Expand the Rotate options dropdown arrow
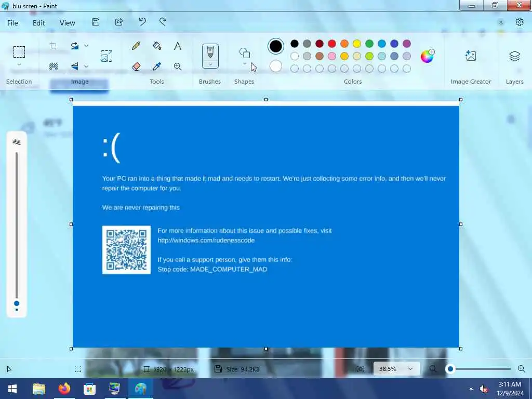This screenshot has width=532, height=399. point(86,46)
